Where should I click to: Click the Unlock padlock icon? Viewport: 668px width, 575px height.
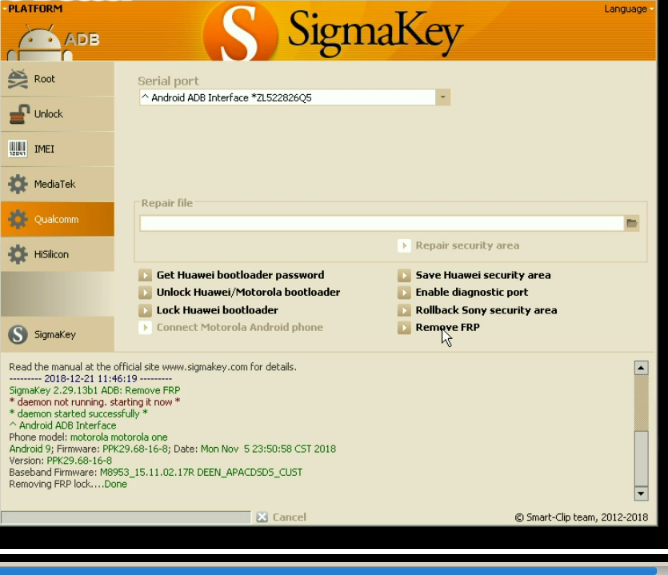pos(19,114)
